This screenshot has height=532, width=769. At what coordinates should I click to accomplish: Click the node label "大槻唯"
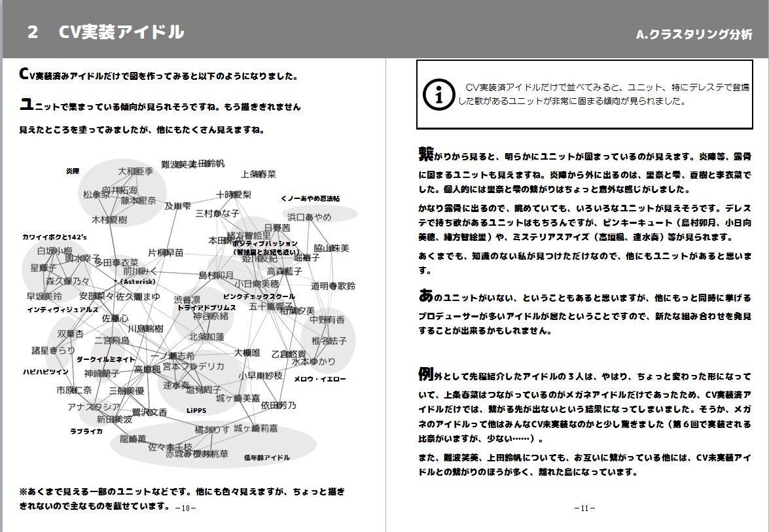(247, 353)
